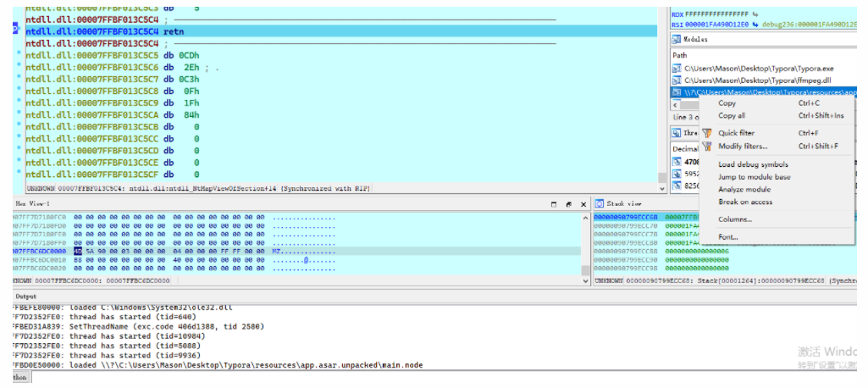
Task: Click the Hex View-1 panel title
Action: coord(33,203)
